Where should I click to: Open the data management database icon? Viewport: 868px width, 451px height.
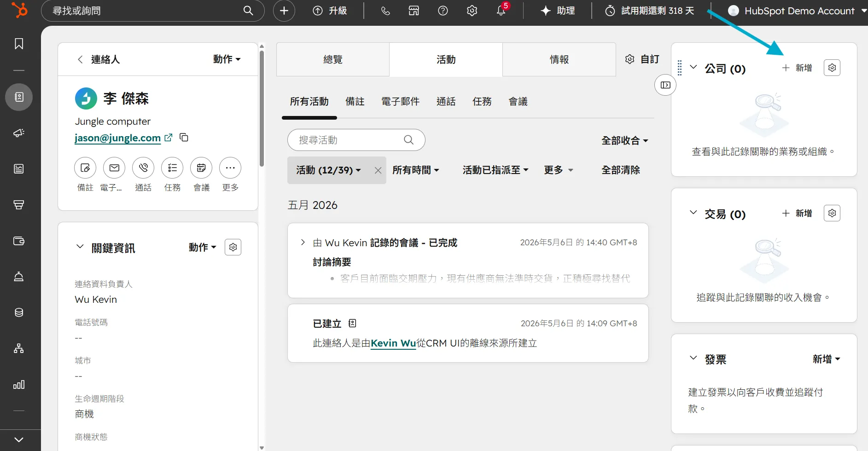click(x=19, y=312)
